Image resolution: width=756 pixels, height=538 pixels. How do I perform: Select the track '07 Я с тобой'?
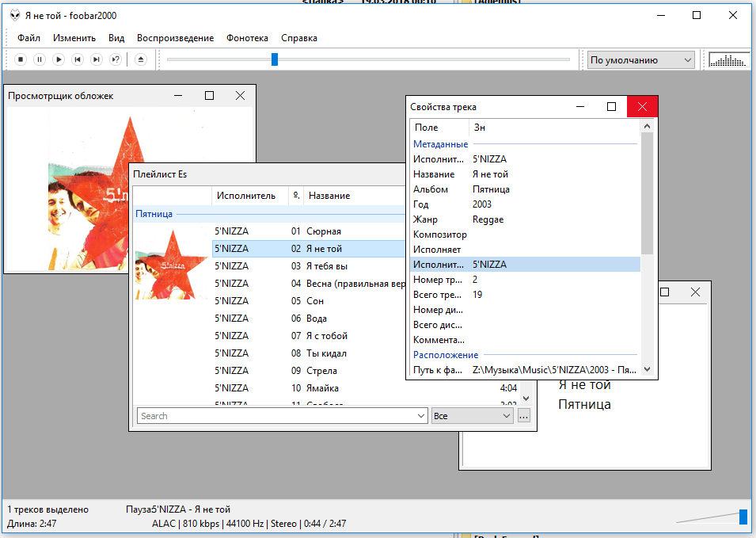pos(327,336)
